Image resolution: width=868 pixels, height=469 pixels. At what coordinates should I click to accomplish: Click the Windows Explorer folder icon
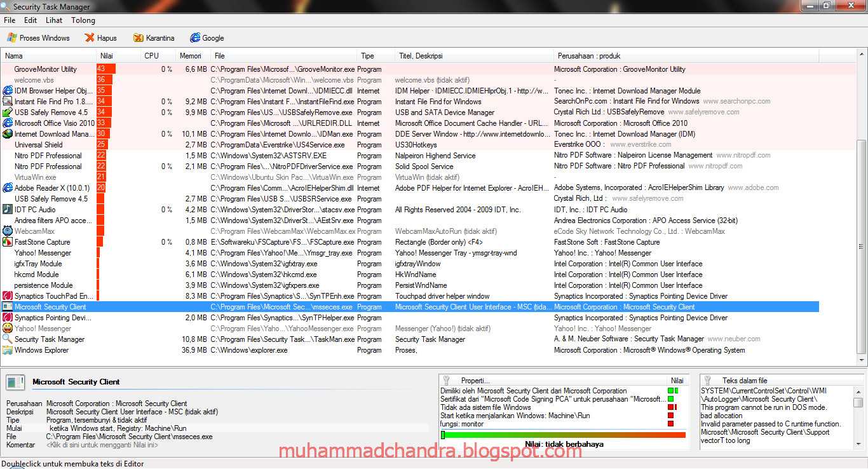(8, 350)
